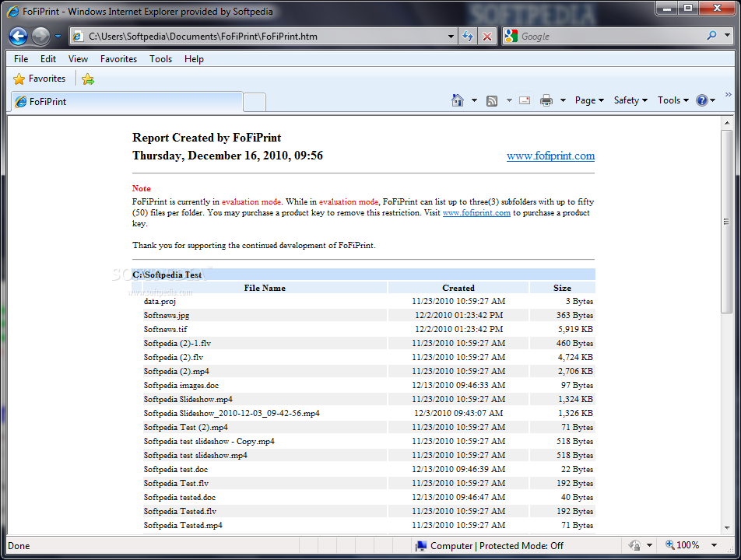The width and height of the screenshot is (741, 560).
Task: Click the scroll up arrow
Action: pyautogui.click(x=727, y=123)
